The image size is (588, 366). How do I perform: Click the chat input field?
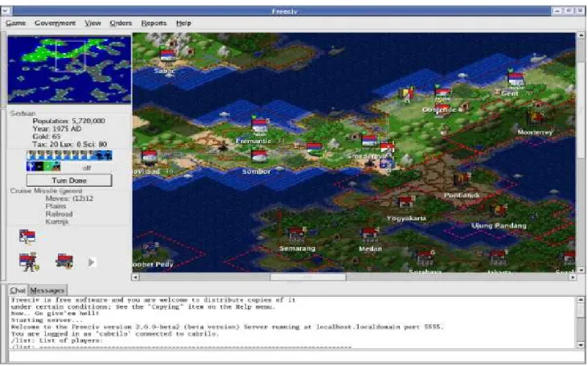tap(296, 356)
